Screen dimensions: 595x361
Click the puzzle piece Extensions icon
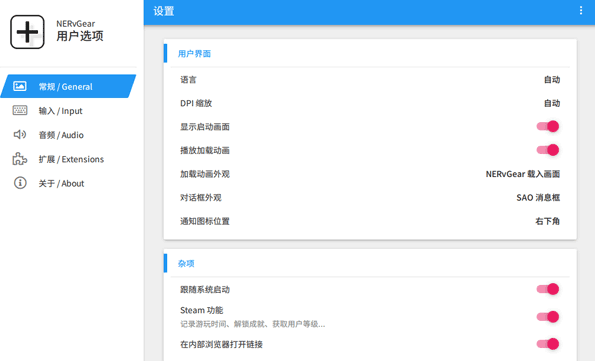20,159
